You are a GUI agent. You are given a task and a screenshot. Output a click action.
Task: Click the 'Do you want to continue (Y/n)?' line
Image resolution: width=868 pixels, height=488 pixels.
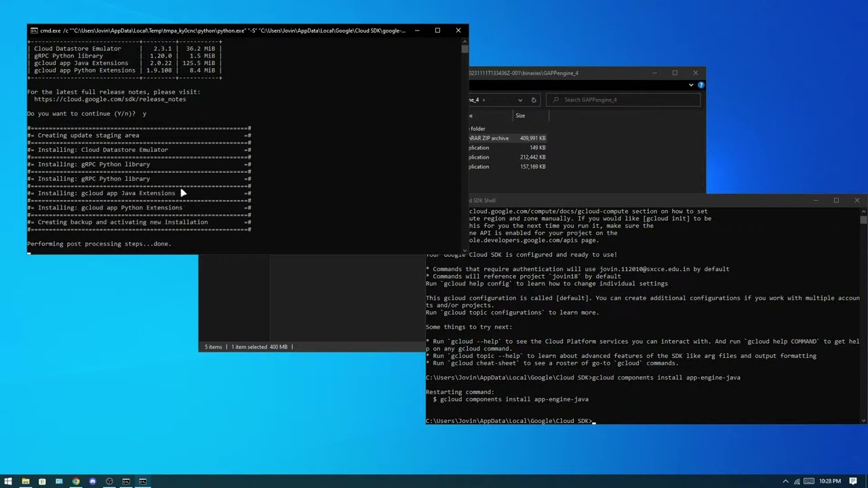[87, 114]
